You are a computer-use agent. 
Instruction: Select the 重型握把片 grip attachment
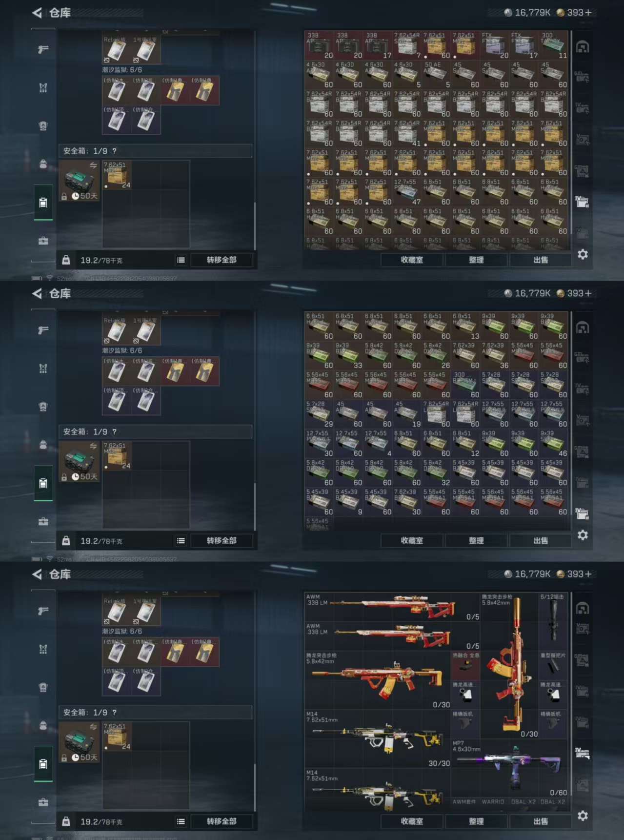[x=553, y=665]
